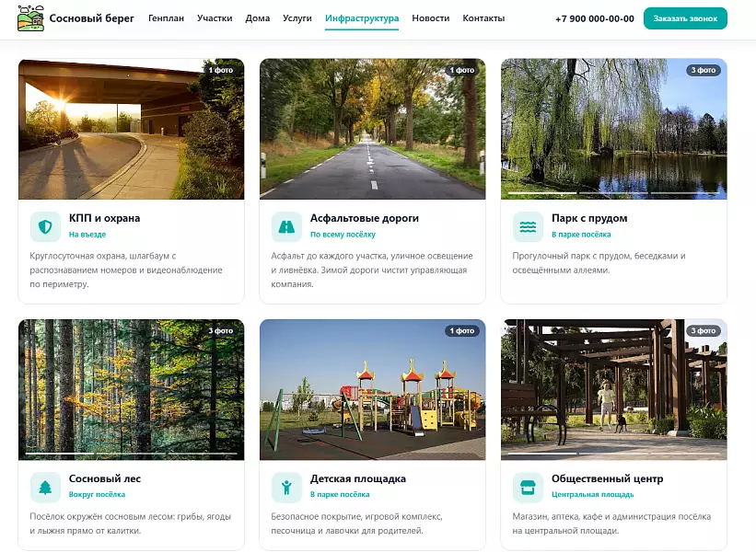Click the child icon beside Детская площадка
This screenshot has width=756, height=552.
click(x=286, y=488)
